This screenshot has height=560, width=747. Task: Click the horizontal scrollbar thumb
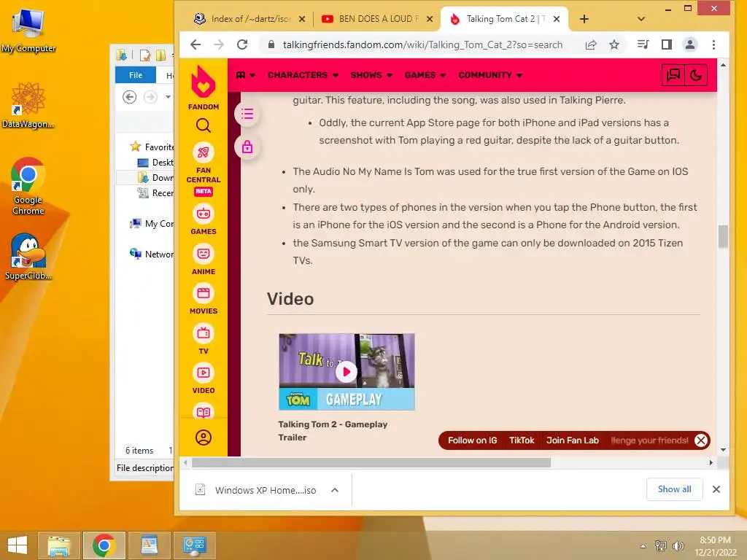coord(371,462)
